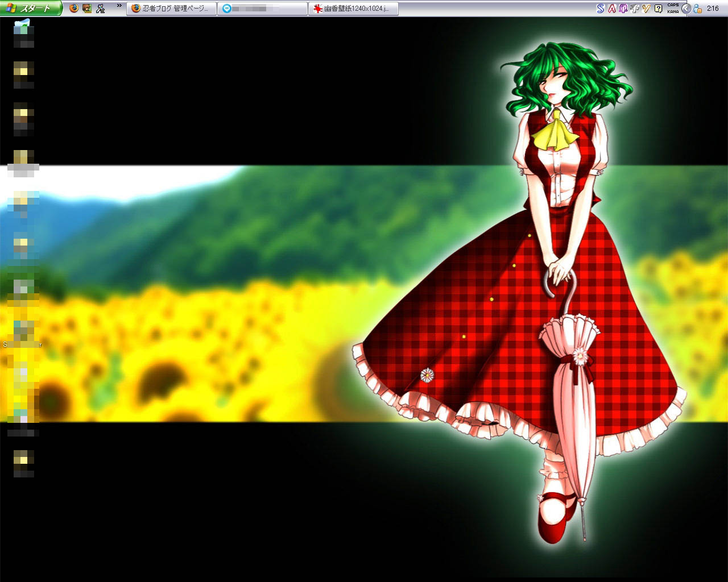Open the messenger icon in the system tray
This screenshot has width=728, height=582.
point(697,9)
